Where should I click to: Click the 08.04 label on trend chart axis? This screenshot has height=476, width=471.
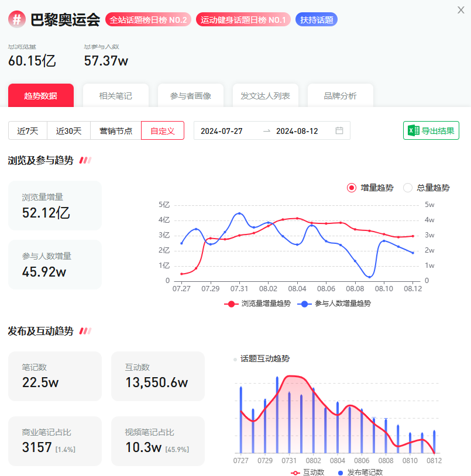point(297,289)
